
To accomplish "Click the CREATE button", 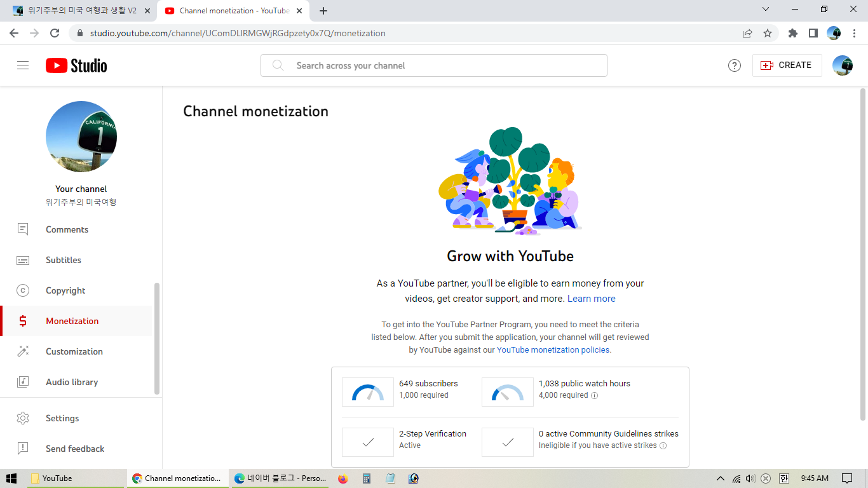I will tap(787, 65).
